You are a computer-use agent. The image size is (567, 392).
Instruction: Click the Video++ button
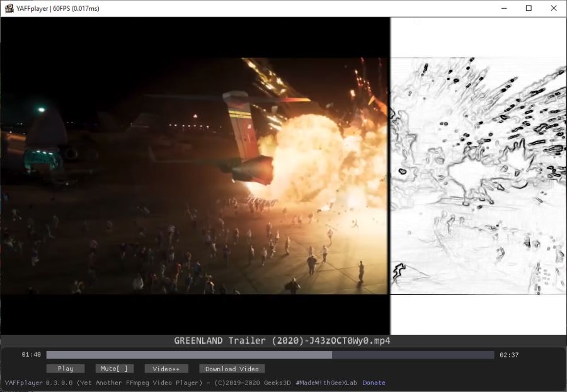click(x=166, y=369)
